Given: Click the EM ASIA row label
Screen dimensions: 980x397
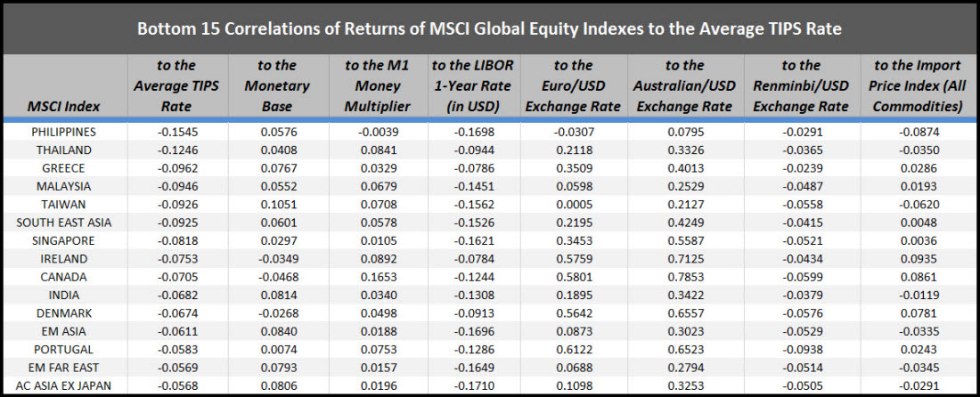Looking at the screenshot, I should pos(64,331).
